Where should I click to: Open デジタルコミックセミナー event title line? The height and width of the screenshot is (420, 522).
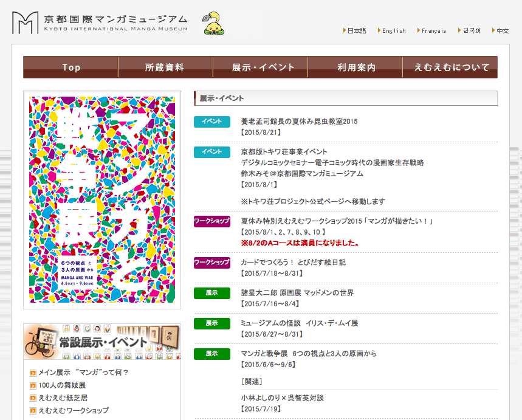[x=332, y=163]
